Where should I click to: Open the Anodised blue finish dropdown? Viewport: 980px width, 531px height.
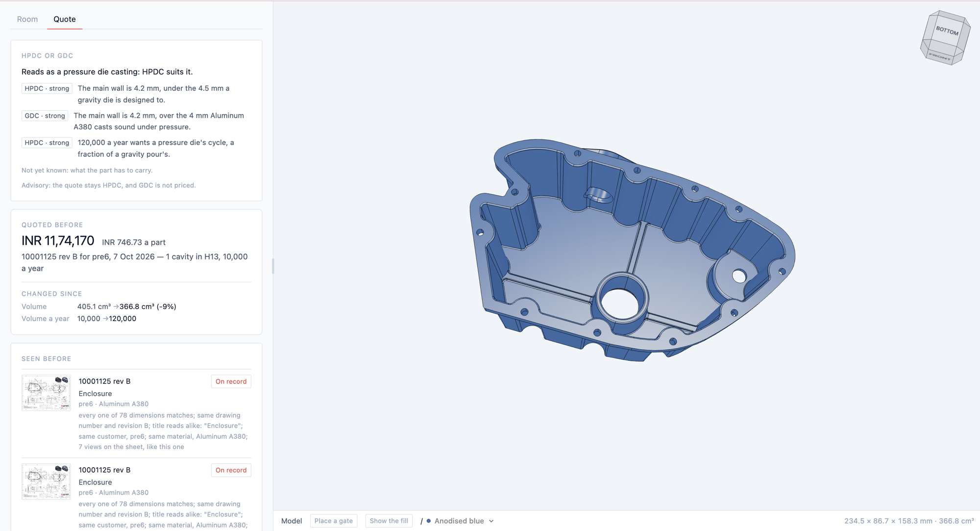click(x=460, y=521)
